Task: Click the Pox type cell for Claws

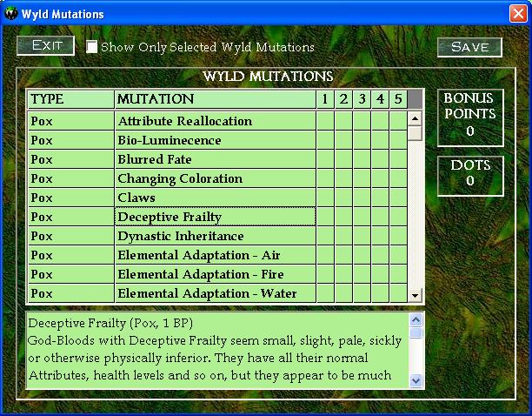Action: 71,198
